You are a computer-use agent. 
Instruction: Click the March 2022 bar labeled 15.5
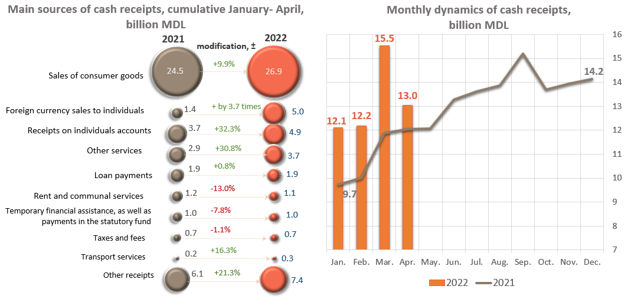[384, 147]
